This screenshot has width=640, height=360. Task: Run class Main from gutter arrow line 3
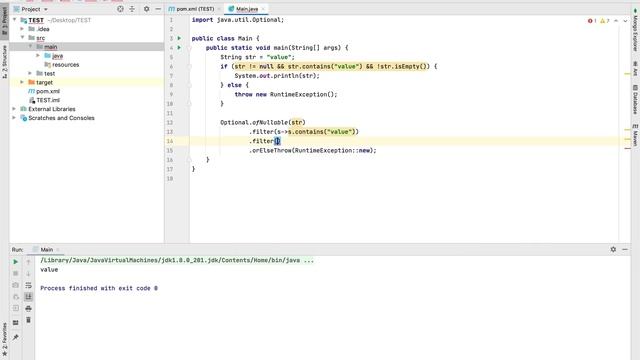coord(179,38)
